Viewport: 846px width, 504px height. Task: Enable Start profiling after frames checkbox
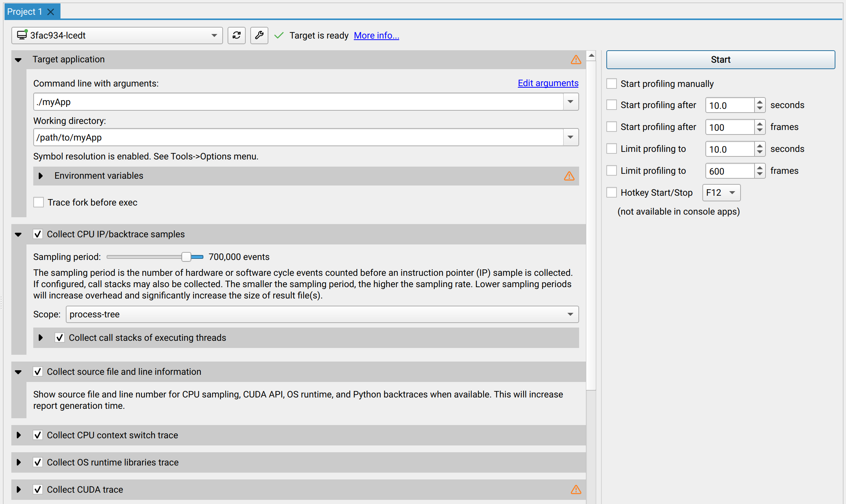coord(612,127)
